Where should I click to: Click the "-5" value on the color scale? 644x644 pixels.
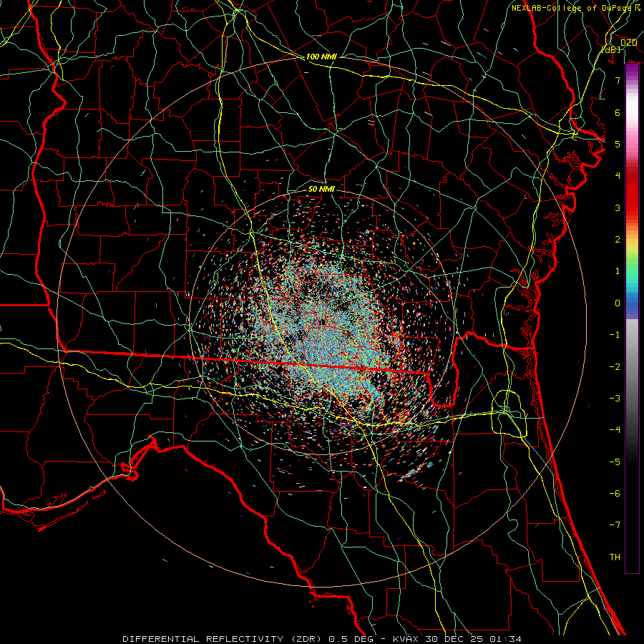[x=615, y=462]
